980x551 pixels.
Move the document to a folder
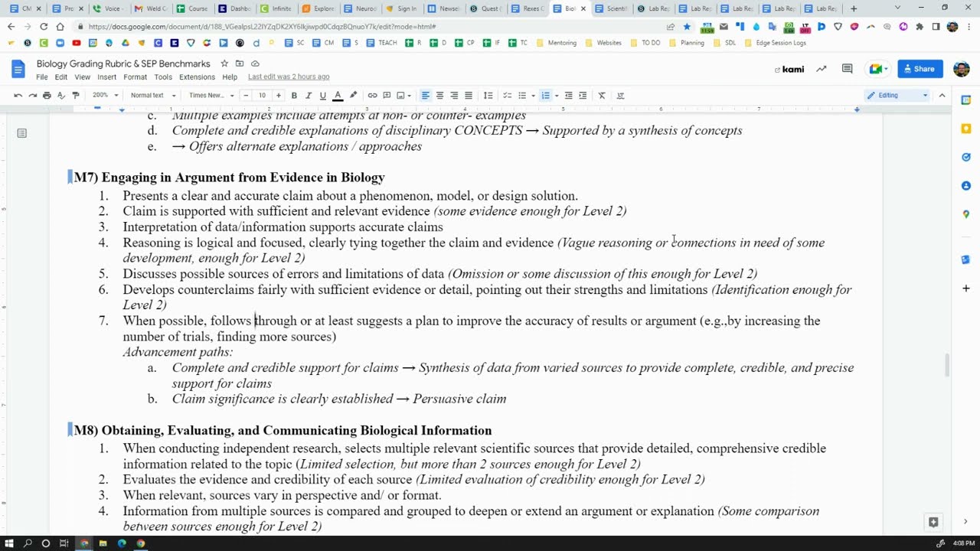240,64
